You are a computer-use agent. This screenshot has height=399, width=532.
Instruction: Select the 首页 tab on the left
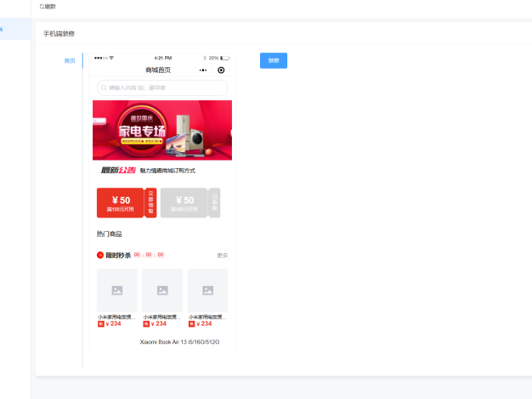point(70,60)
